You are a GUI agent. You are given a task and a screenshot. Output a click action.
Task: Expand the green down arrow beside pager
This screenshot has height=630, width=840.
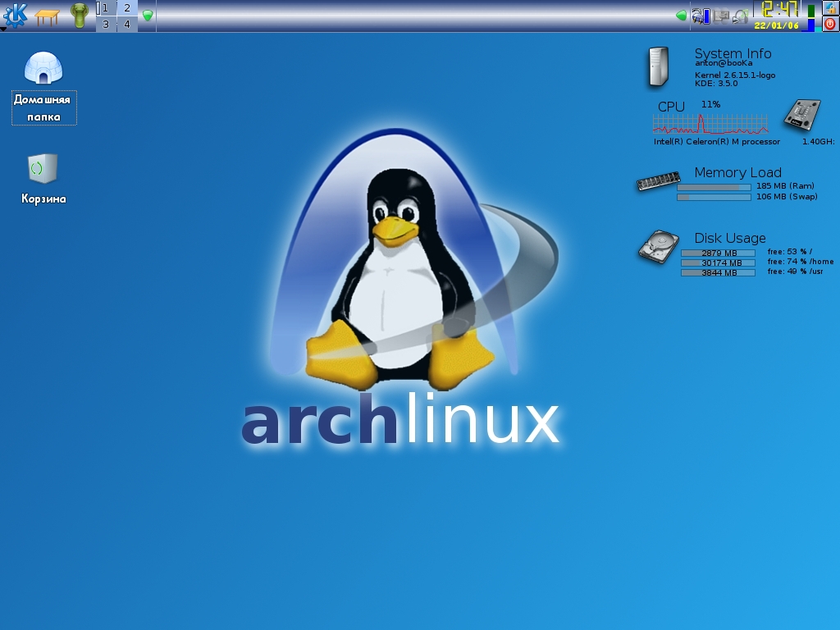click(148, 16)
